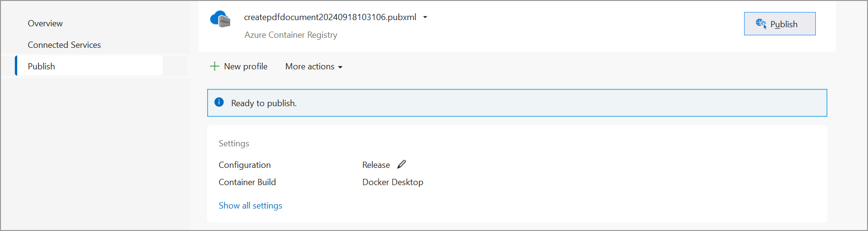Click the Configuration setting label

[245, 165]
